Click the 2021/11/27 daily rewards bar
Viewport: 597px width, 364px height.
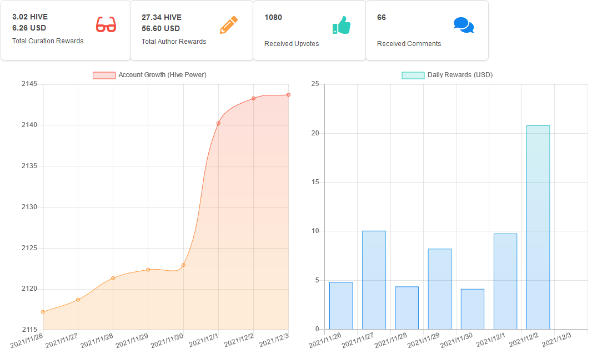point(374,280)
